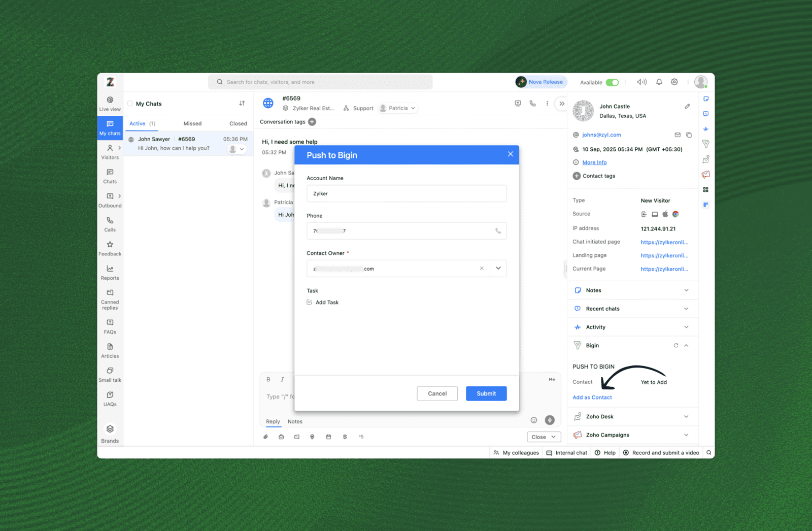
Task: Toggle the Available status switch
Action: click(612, 83)
